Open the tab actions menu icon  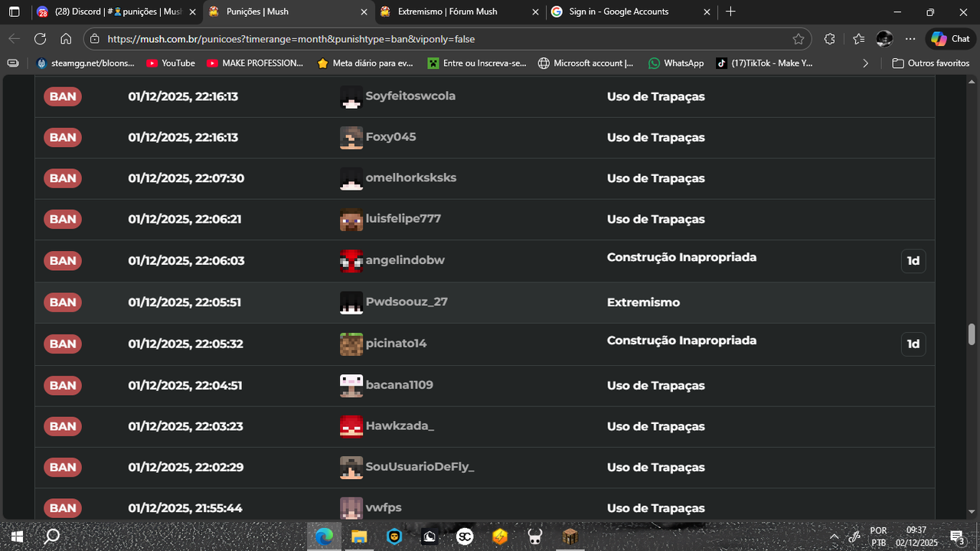14,11
